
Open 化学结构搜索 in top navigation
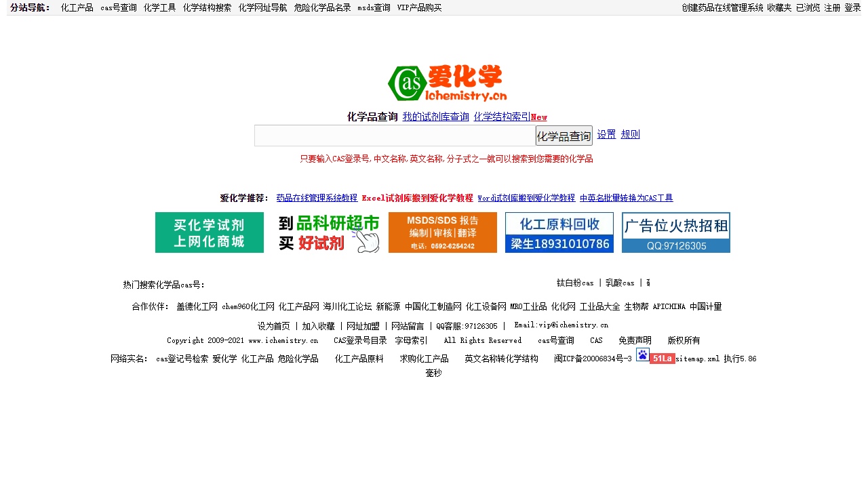pyautogui.click(x=208, y=8)
